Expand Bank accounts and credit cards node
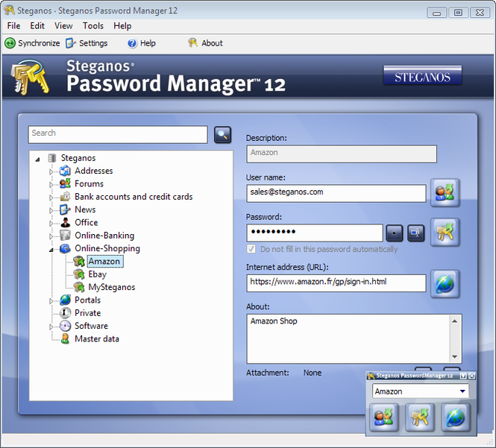The width and height of the screenshot is (496, 448). (x=51, y=198)
